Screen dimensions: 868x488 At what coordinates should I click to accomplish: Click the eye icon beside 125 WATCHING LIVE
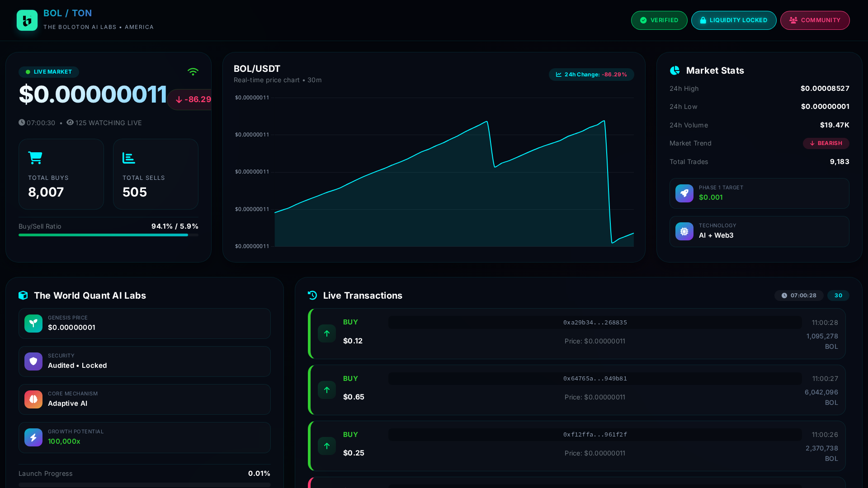pyautogui.click(x=70, y=122)
